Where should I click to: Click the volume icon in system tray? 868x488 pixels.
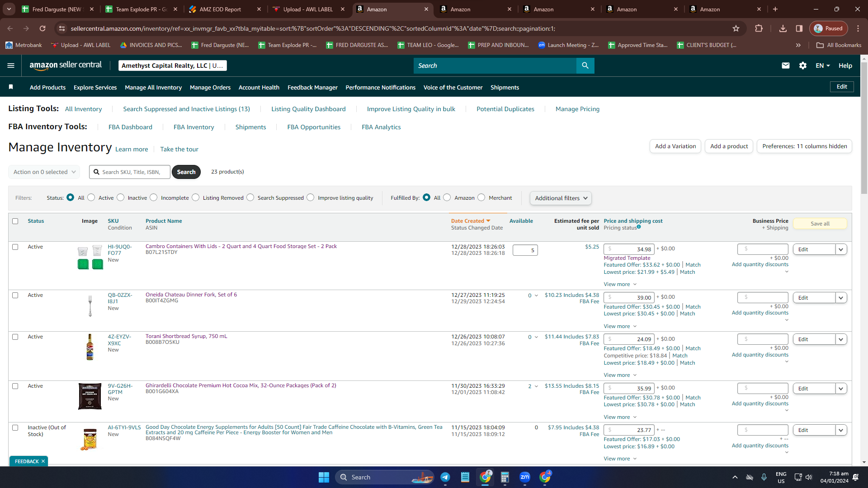(809, 477)
